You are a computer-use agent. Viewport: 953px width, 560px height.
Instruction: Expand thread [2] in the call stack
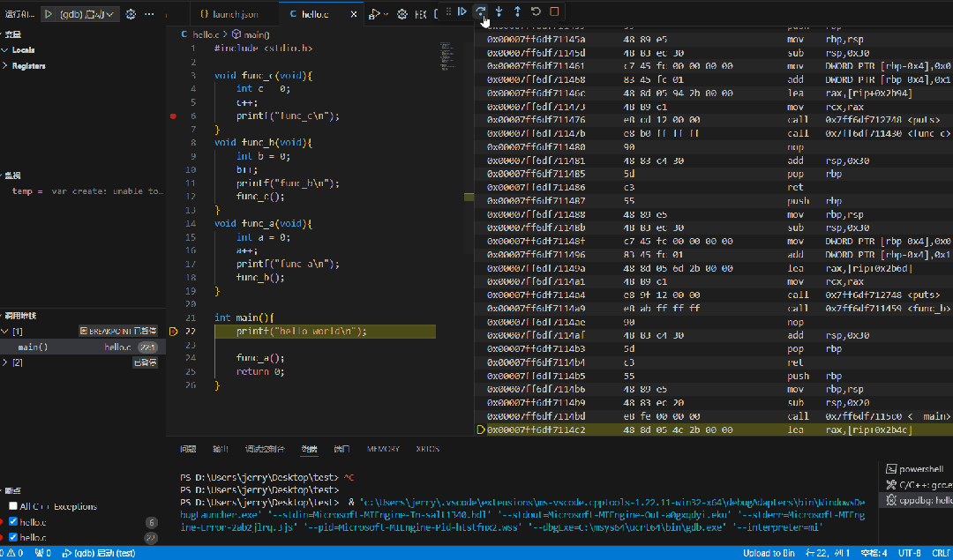[x=5, y=362]
